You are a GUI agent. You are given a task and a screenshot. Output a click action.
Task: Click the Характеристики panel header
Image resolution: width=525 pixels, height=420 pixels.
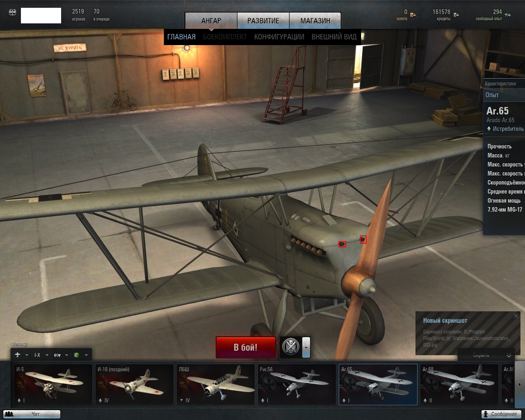pos(500,84)
